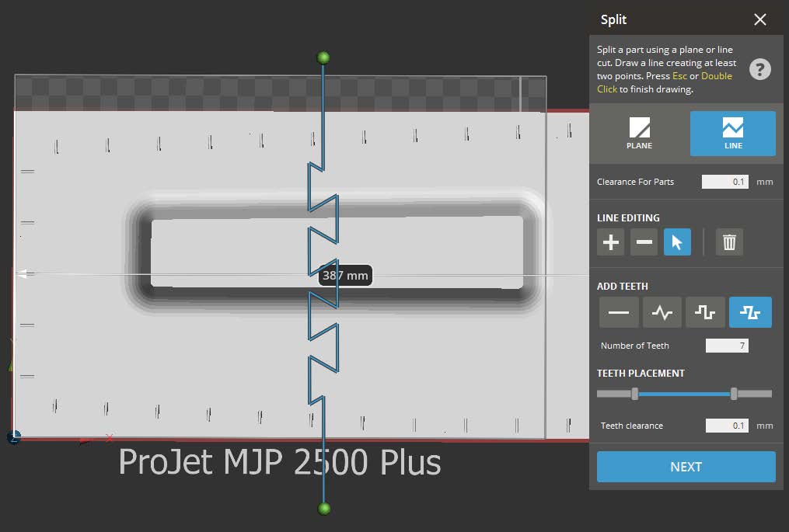Screen dimensions: 789x532
Task: Choose the zigzag teeth style
Action: [662, 311]
